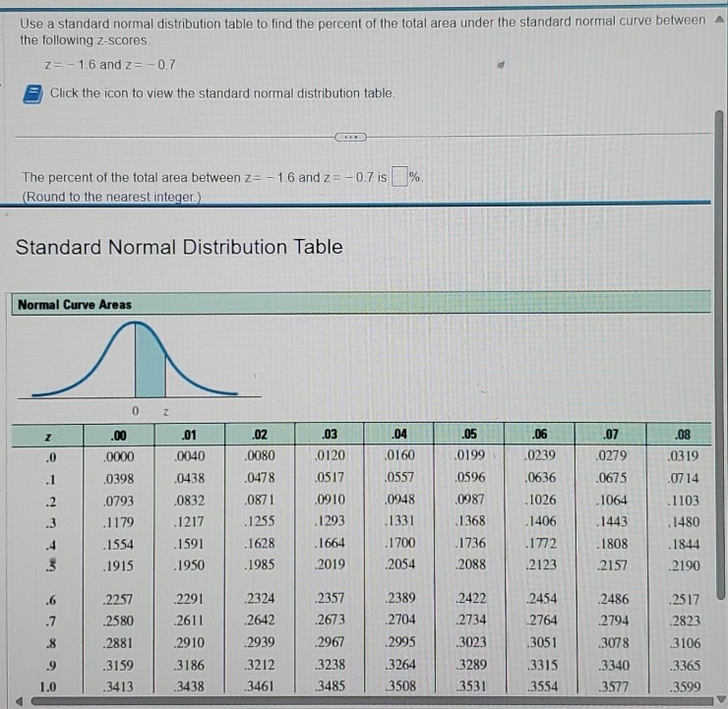This screenshot has width=728, height=709.
Task: Expand the ellipsis divider handle
Action: 350,137
